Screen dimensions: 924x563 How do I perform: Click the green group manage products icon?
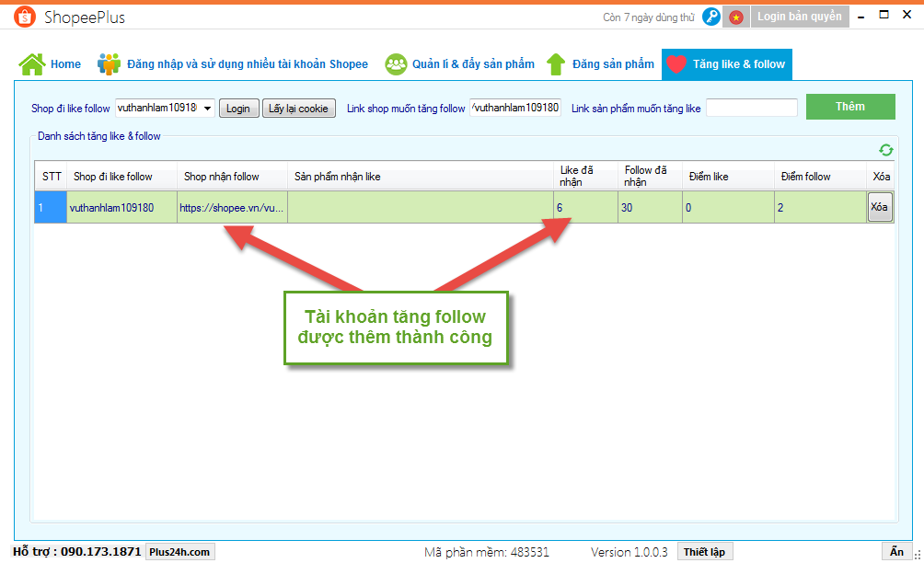click(x=396, y=64)
